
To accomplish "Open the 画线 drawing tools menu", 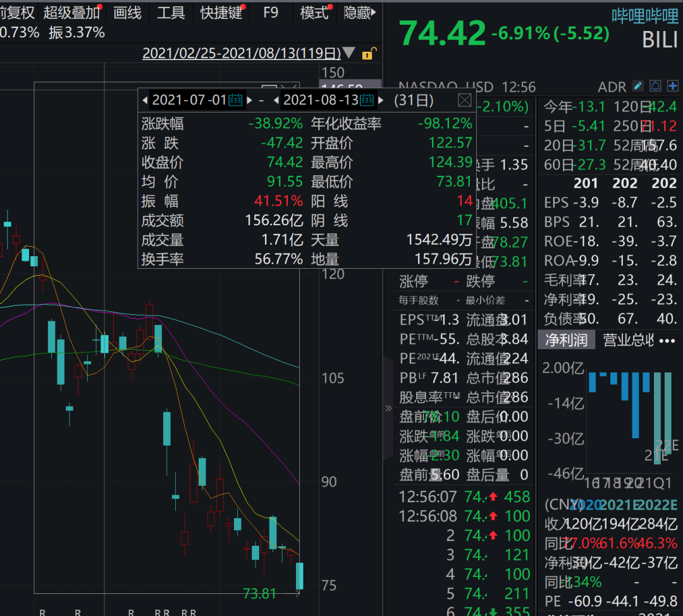I will 127,13.
